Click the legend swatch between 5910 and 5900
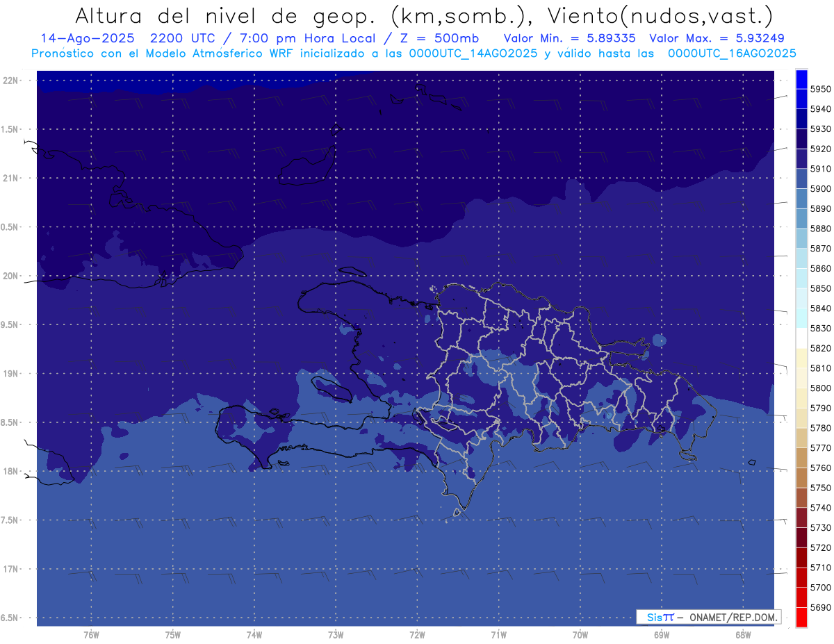834x644 pixels. 801,179
